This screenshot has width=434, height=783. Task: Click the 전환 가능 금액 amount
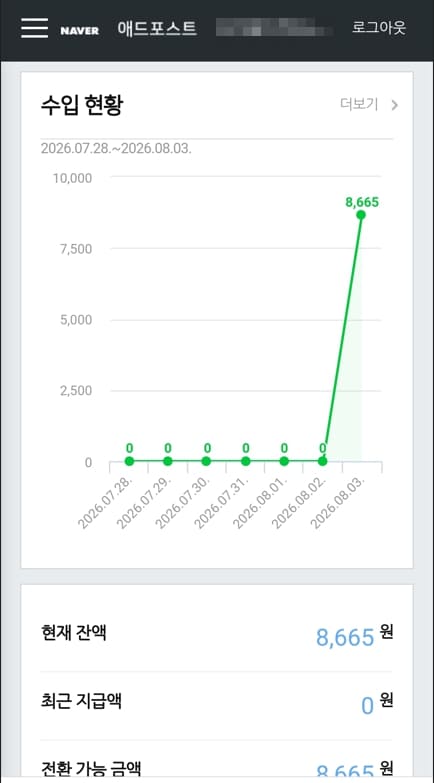tap(345, 772)
